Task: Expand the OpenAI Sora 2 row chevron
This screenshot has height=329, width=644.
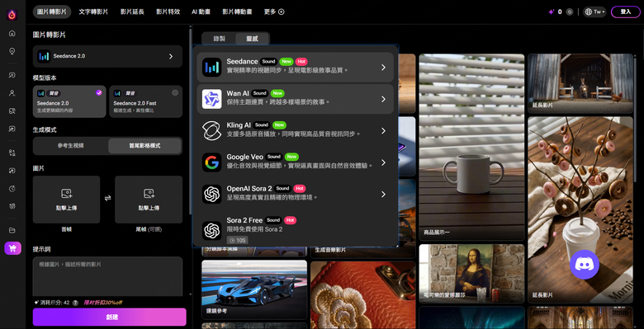Action: pos(383,194)
